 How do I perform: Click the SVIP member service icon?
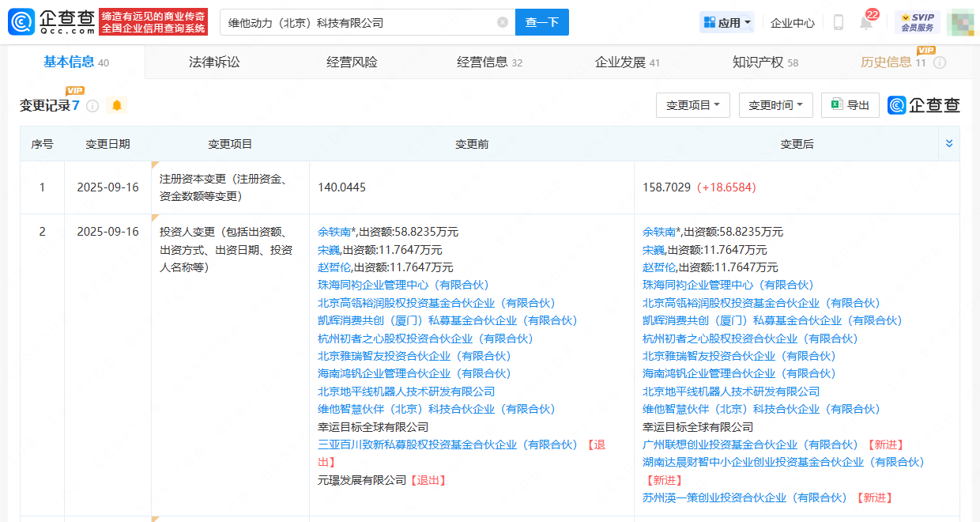(917, 22)
